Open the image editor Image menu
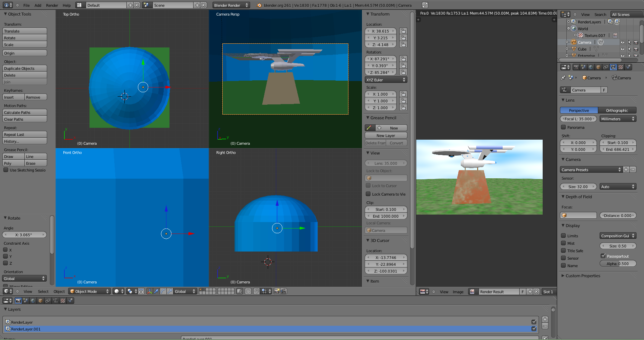 click(x=458, y=292)
